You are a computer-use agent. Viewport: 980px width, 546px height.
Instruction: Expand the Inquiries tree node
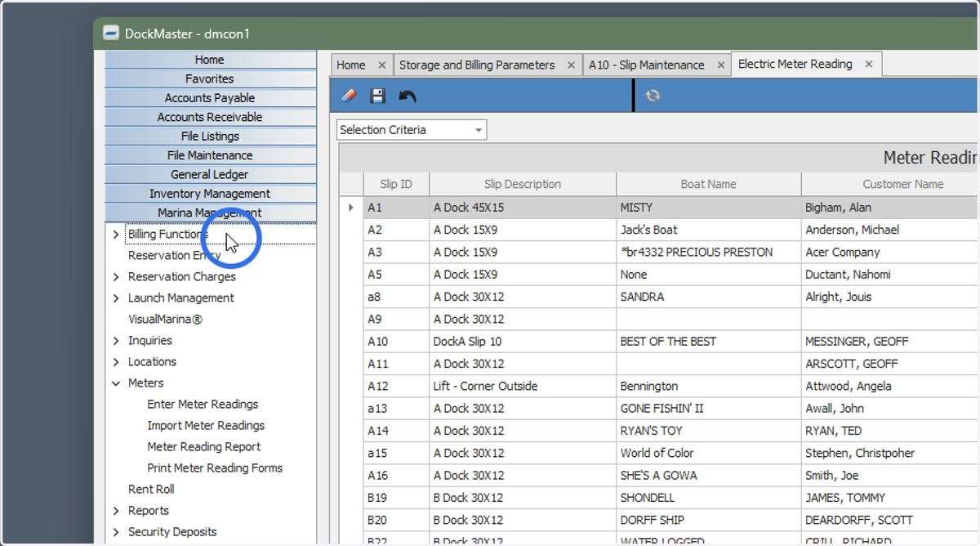(116, 341)
